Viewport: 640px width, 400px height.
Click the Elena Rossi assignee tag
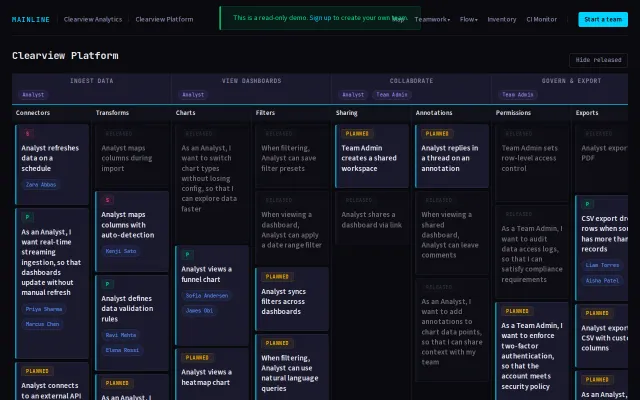pyautogui.click(x=122, y=350)
